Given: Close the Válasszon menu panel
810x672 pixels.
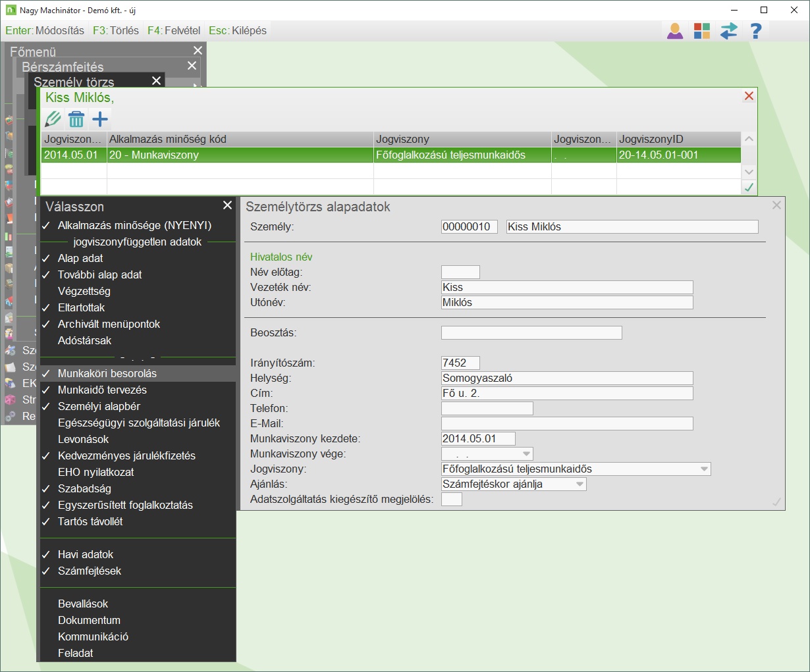Looking at the screenshot, I should coord(227,205).
